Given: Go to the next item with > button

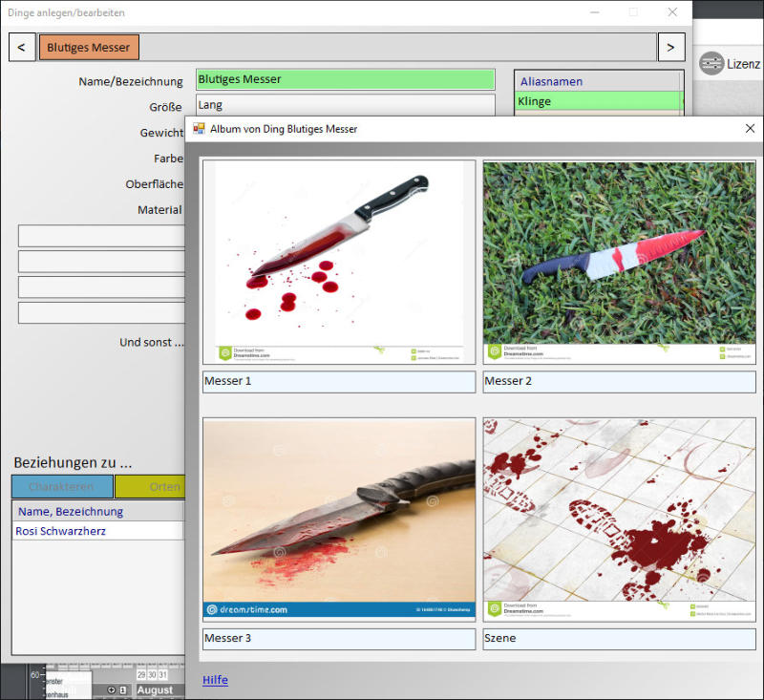Looking at the screenshot, I should click(x=670, y=47).
